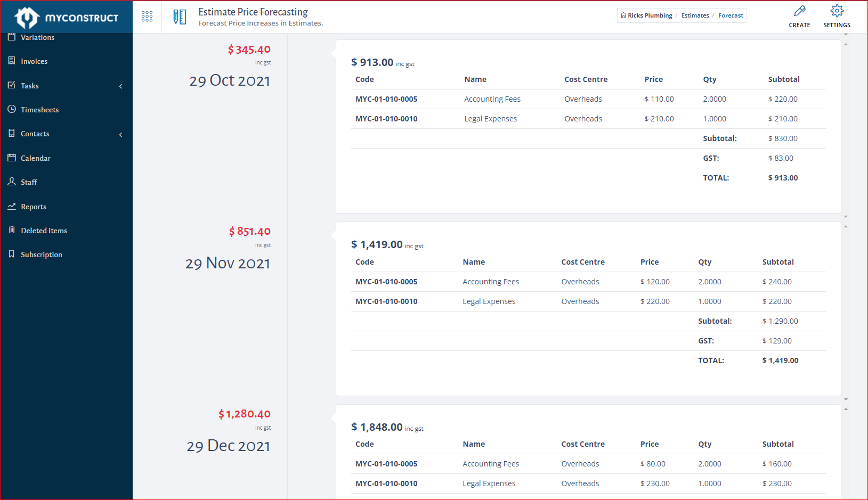868x500 pixels.
Task: Click the $ 80.00 price cell
Action: [653, 464]
